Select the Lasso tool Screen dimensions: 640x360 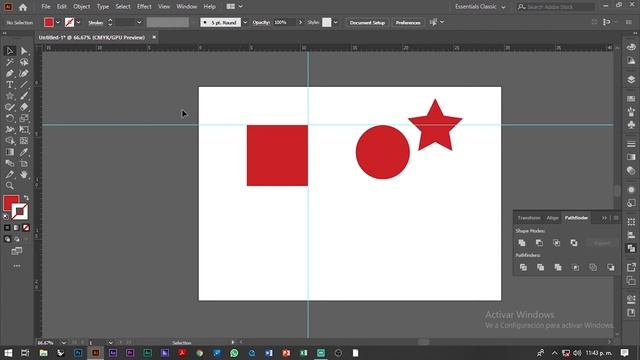[x=24, y=62]
